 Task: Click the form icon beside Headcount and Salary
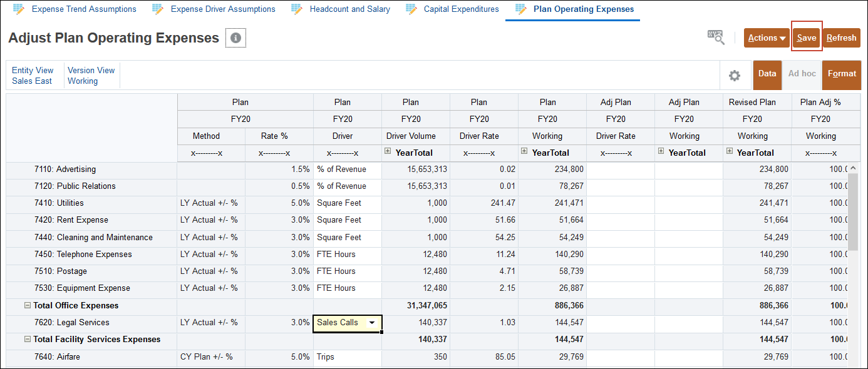[297, 9]
